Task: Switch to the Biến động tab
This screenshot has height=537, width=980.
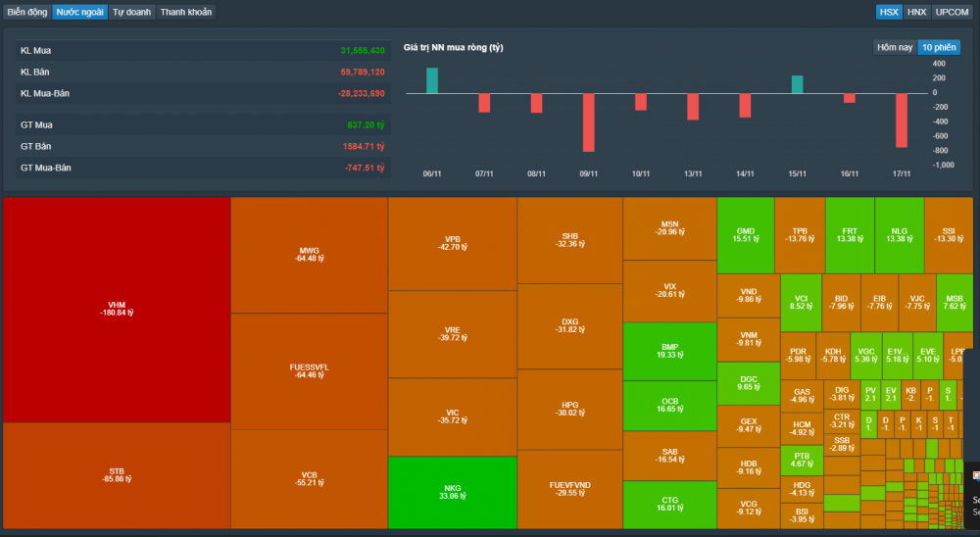Action: click(x=27, y=12)
